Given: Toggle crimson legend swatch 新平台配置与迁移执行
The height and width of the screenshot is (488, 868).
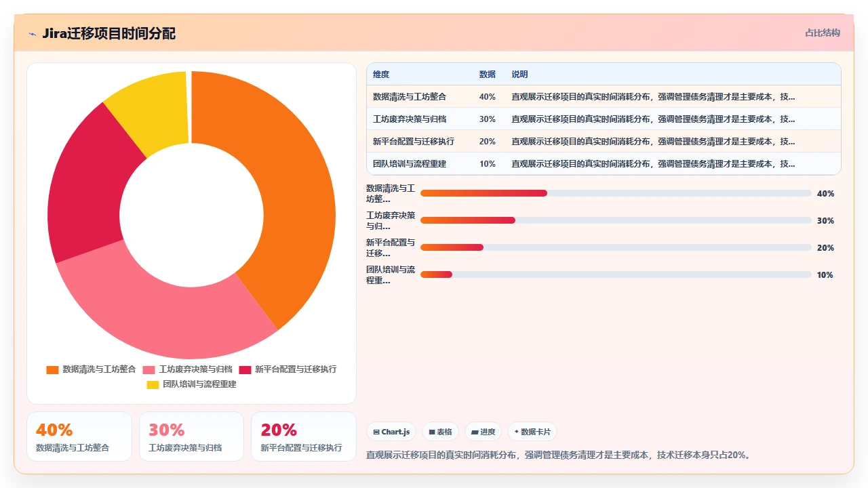Looking at the screenshot, I should tap(245, 369).
